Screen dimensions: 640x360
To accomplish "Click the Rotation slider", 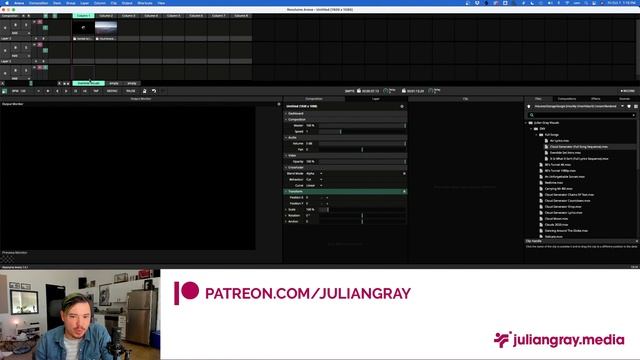I will [362, 216].
